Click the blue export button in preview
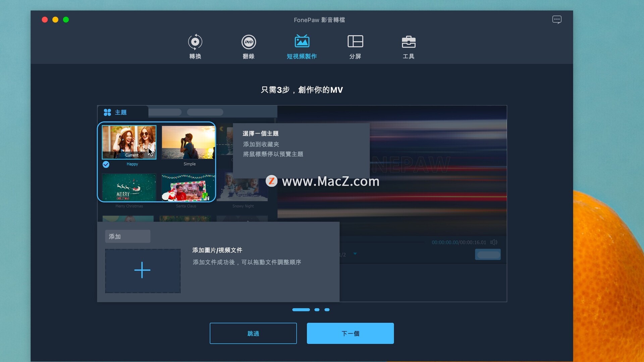 pyautogui.click(x=488, y=254)
